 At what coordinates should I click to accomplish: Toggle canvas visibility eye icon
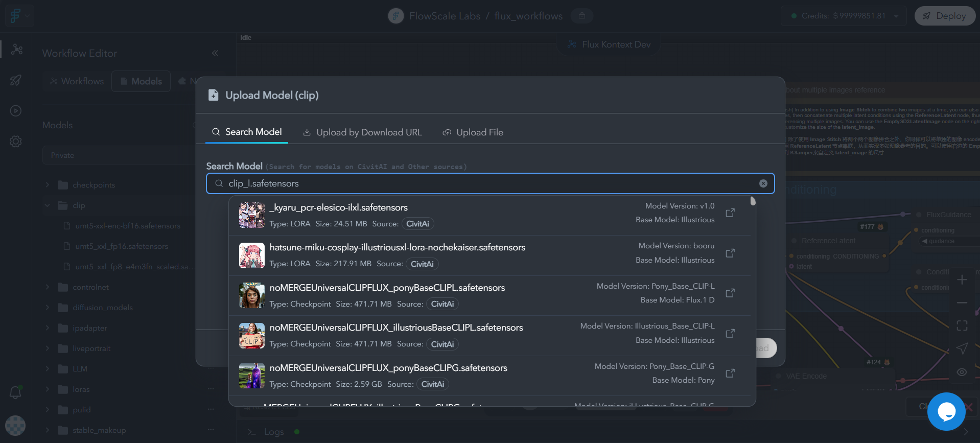962,372
